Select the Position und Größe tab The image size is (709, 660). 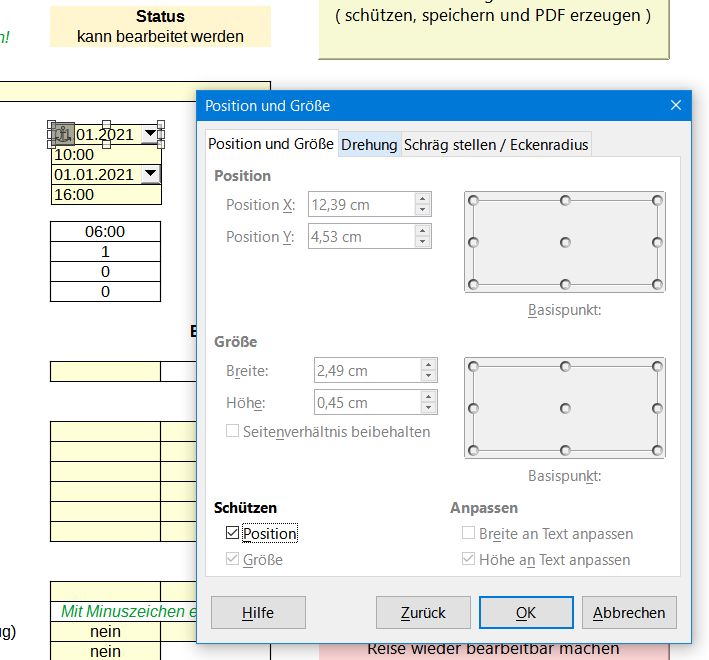[271, 144]
